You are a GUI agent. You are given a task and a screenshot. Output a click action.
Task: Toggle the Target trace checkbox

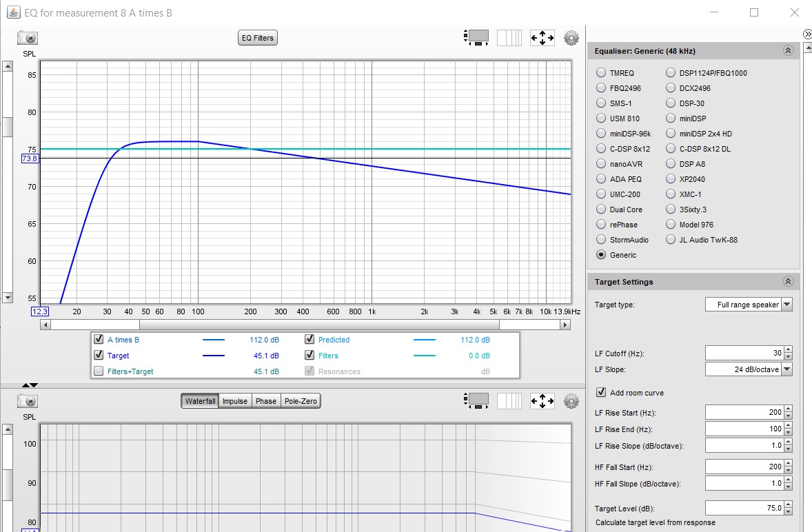tap(99, 356)
